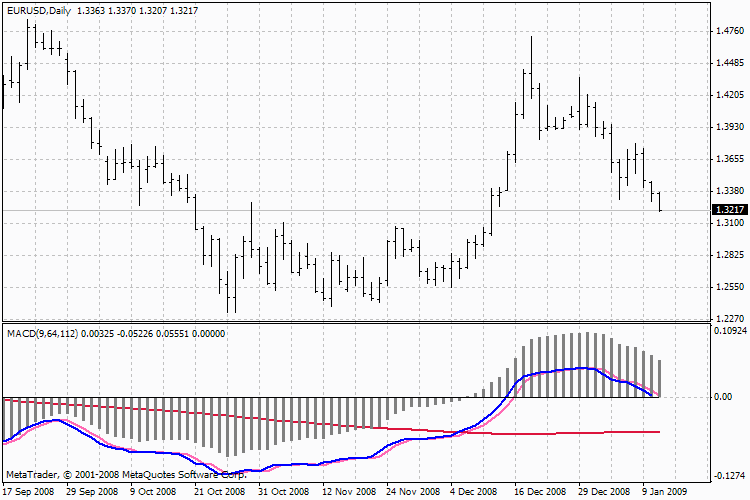
Task: Select the last price bar on chart
Action: tap(660, 200)
